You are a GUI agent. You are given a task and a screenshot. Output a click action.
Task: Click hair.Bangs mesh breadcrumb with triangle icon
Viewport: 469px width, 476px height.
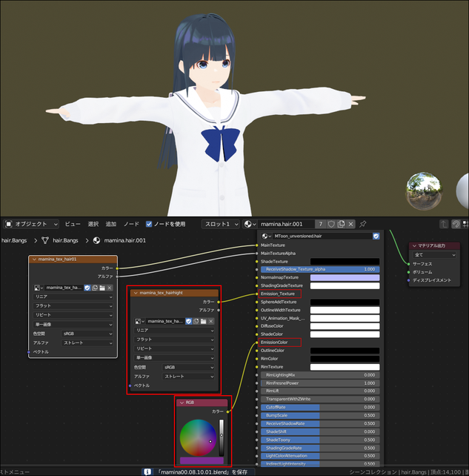[60, 240]
